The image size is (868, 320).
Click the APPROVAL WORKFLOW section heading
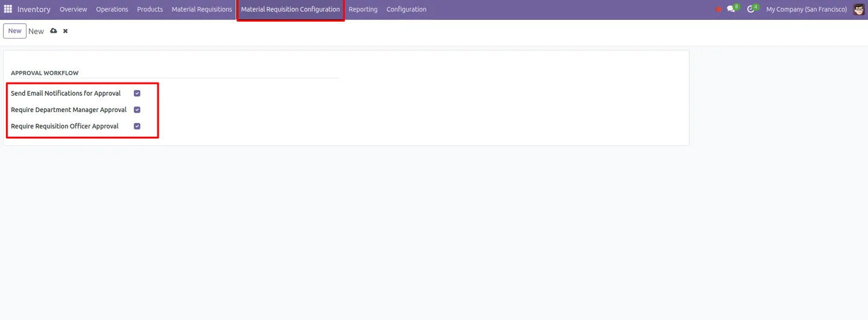pos(45,73)
